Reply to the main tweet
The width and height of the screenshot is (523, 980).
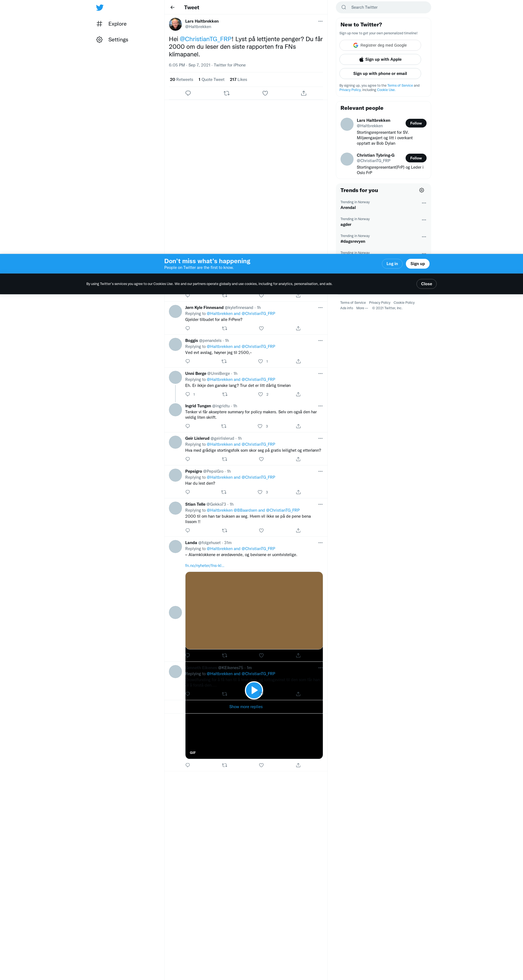click(x=188, y=93)
